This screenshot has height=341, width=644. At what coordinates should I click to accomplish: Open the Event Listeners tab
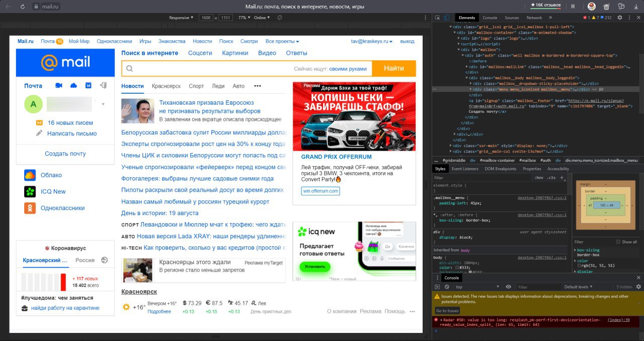465,169
